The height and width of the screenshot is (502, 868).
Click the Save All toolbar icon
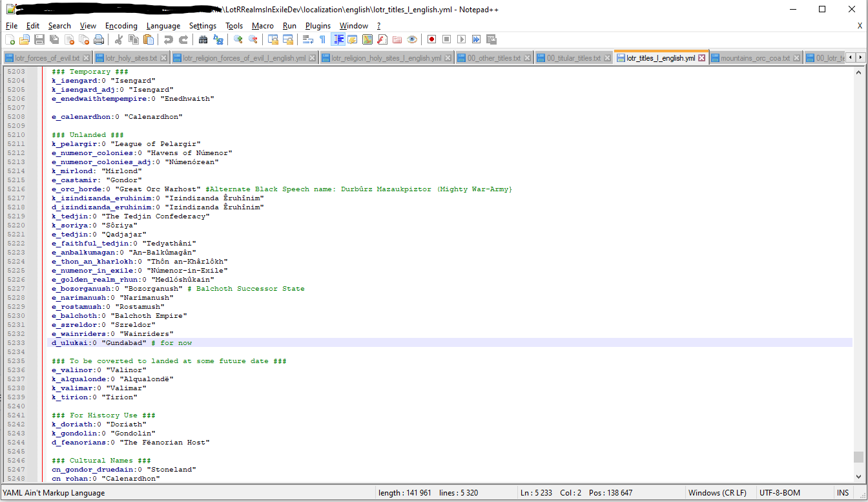point(54,39)
